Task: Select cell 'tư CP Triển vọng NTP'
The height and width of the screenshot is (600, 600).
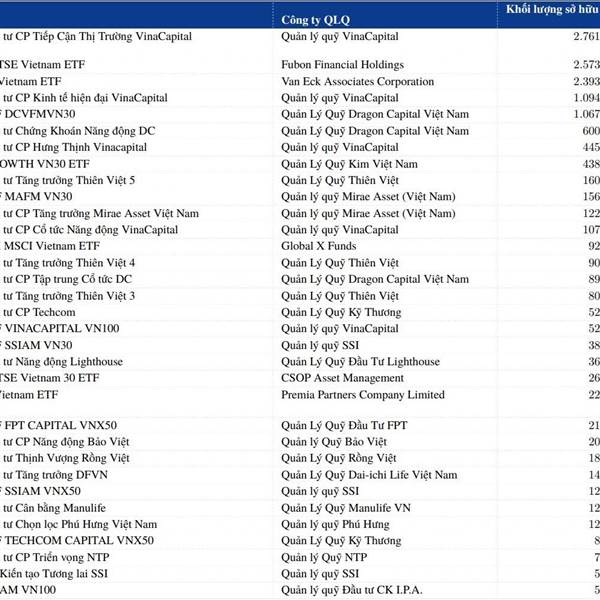Action: tap(56, 558)
